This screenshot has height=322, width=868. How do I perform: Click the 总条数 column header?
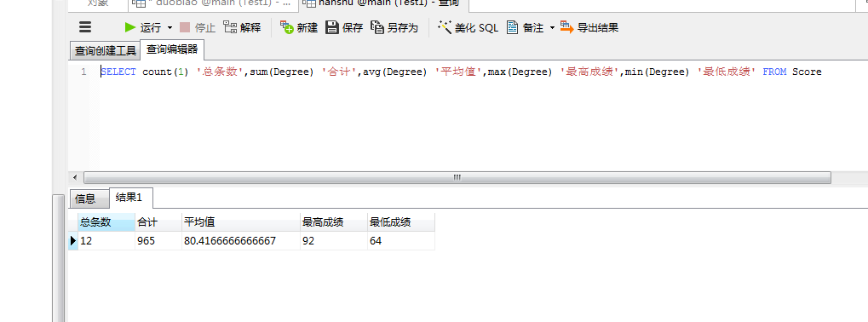(106, 222)
